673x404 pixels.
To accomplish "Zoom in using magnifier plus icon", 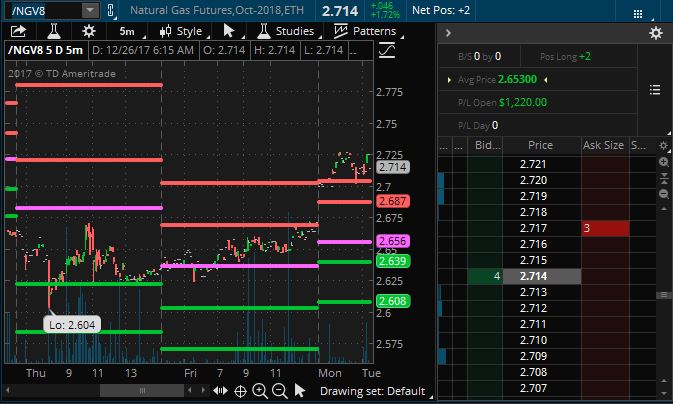I will point(260,391).
